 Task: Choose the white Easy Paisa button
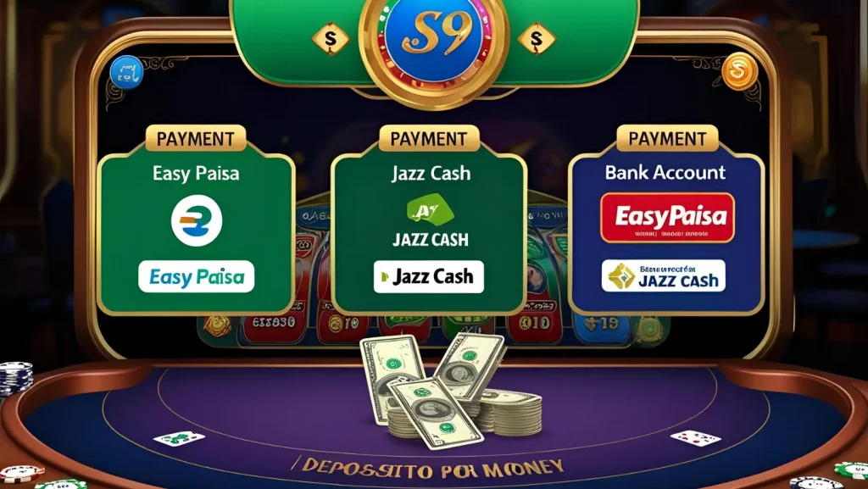(x=196, y=276)
